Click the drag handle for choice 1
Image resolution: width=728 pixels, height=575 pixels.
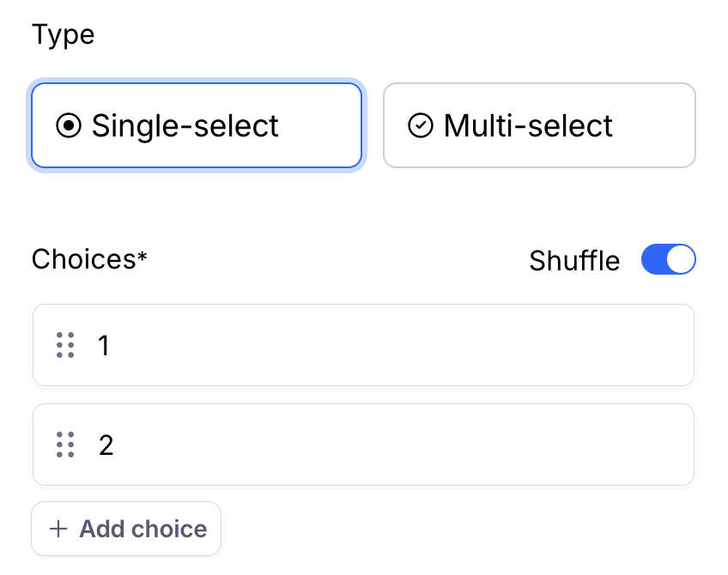pos(65,345)
